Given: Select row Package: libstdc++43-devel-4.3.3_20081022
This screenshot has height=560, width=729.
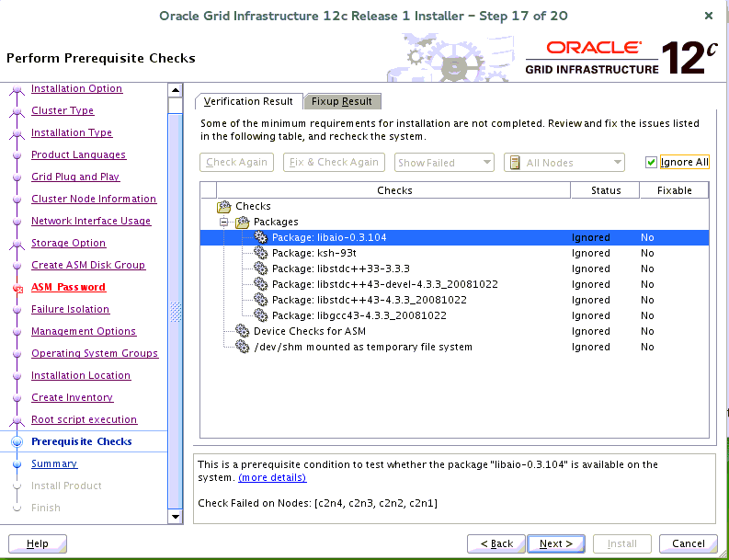Looking at the screenshot, I should [454, 284].
